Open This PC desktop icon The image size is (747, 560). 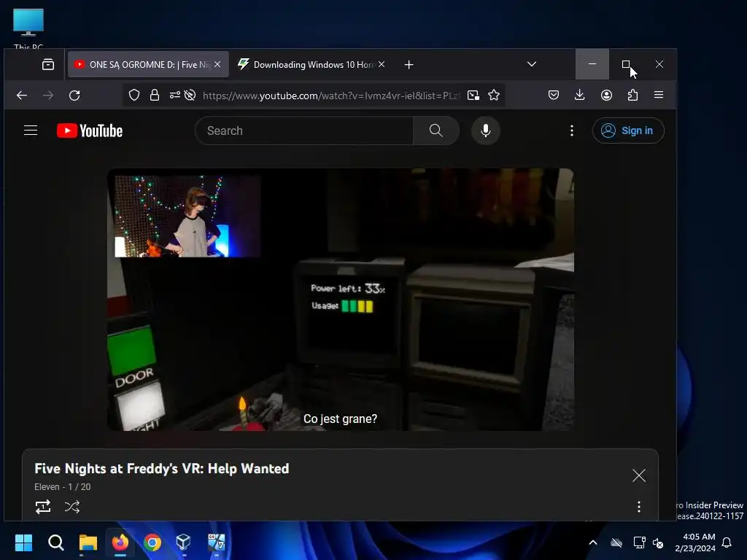click(x=28, y=28)
